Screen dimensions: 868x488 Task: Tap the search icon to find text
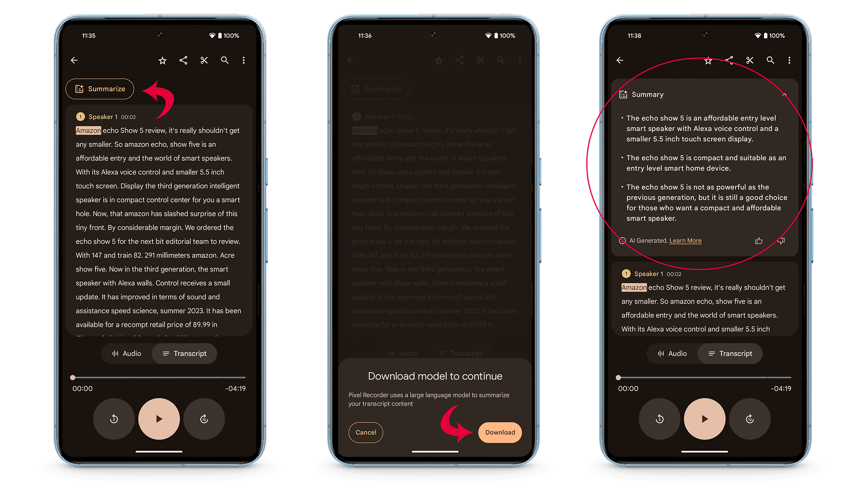225,60
